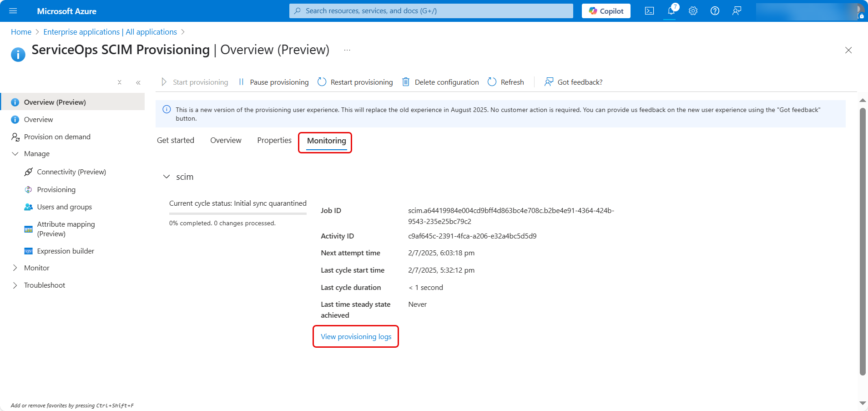
Task: Collapse the scim job section
Action: pos(167,177)
